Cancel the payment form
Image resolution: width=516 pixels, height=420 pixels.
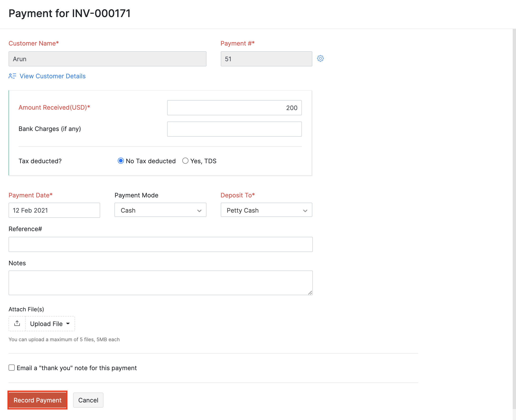88,400
